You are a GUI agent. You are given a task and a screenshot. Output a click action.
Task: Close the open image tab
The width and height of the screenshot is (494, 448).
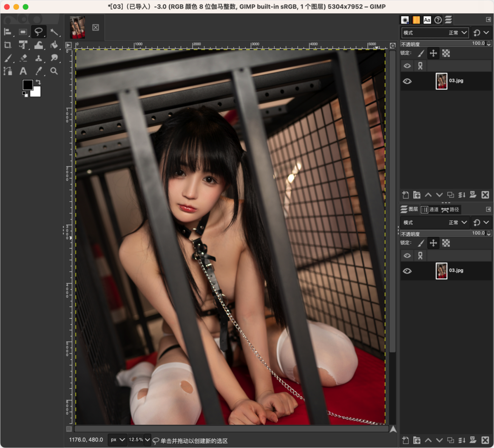96,28
